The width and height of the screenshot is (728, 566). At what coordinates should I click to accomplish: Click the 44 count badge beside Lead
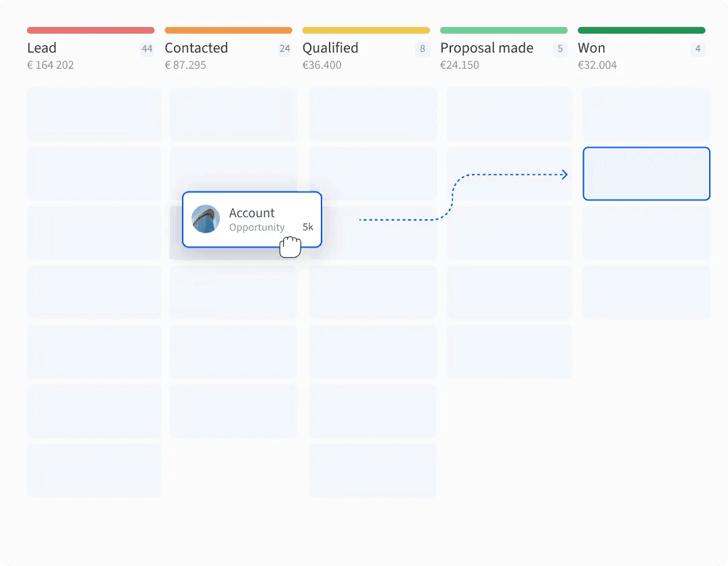coord(147,49)
